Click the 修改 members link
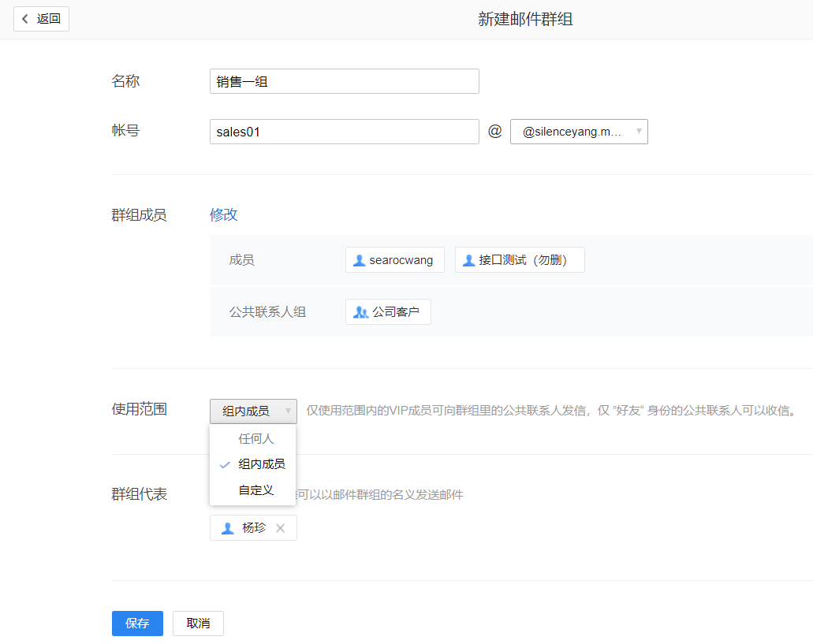 click(223, 214)
